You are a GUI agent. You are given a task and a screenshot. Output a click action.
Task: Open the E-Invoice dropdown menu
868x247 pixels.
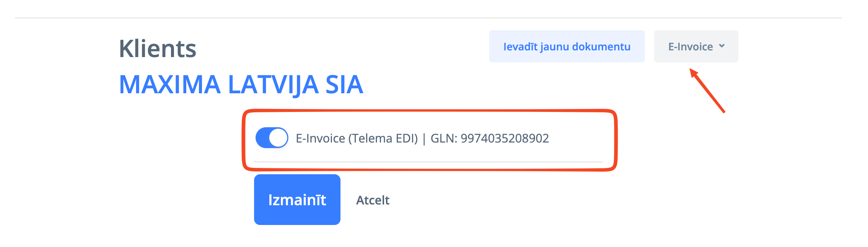[x=696, y=46]
